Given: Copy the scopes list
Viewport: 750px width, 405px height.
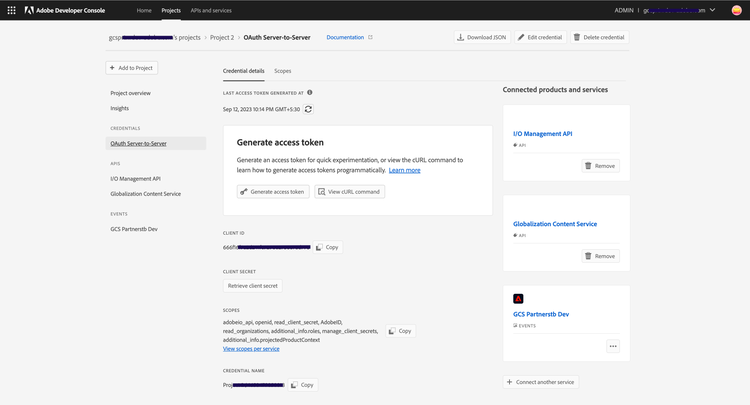Looking at the screenshot, I should [400, 331].
